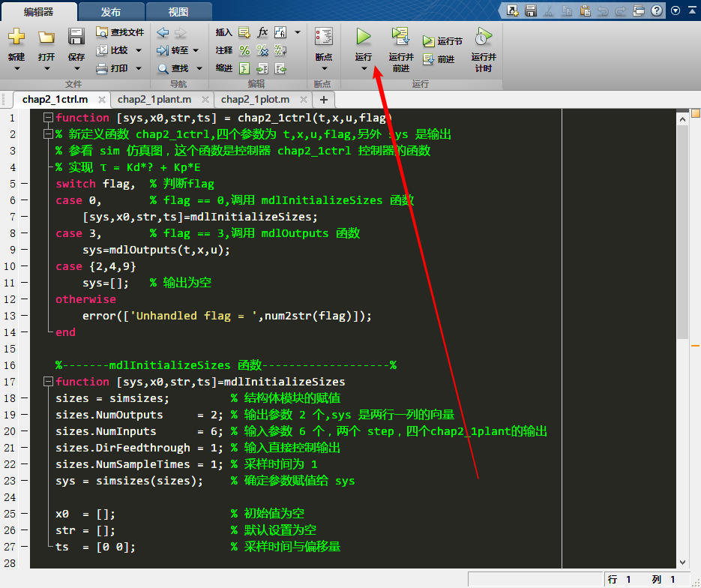Screen dimensions: 701x588
Task: Click the new shortcut icon in quick access bar
Action: (x=512, y=10)
